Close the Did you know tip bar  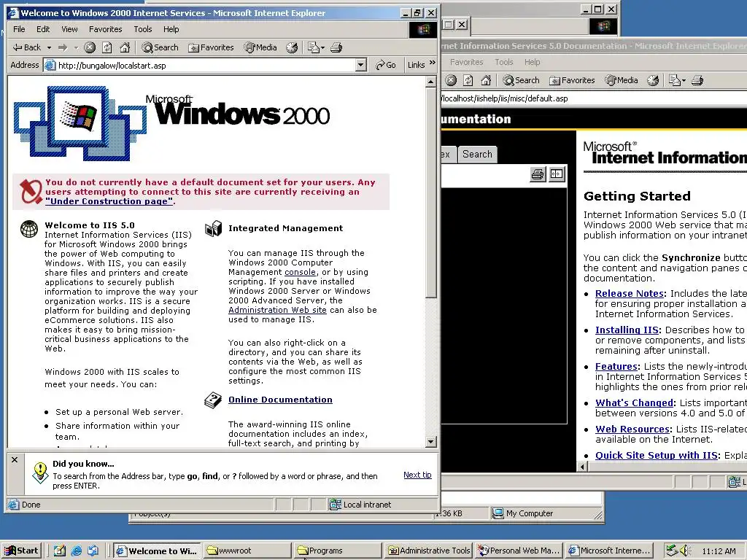point(15,459)
